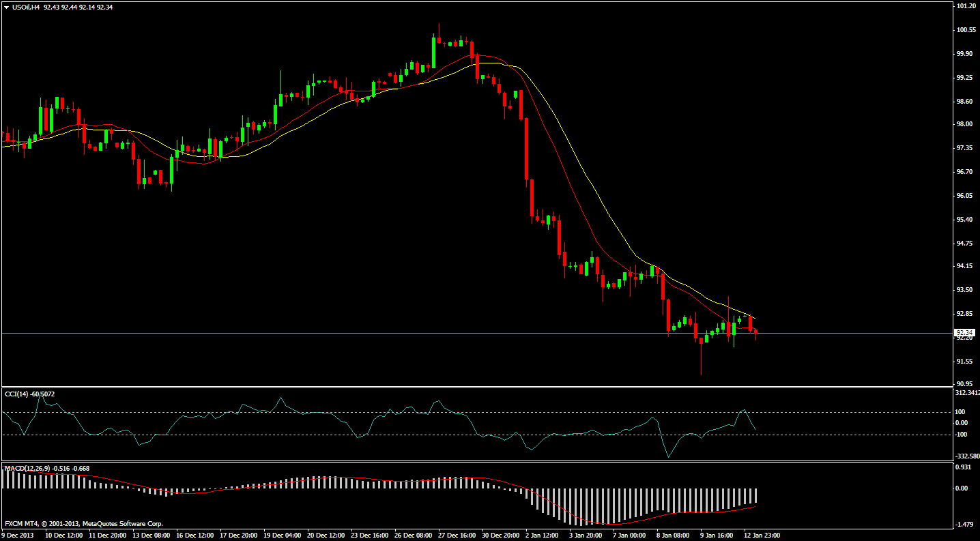Image resolution: width=980 pixels, height=541 pixels.
Task: Click the 100.55 price axis label
Action: [965, 30]
